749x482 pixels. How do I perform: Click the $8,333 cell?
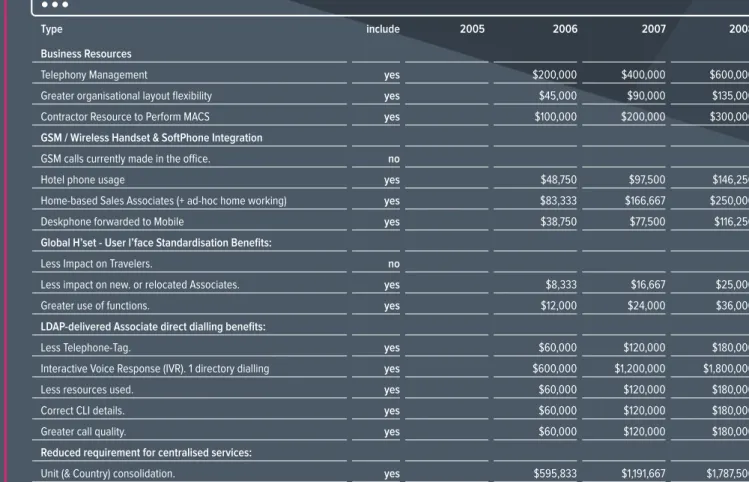point(561,285)
